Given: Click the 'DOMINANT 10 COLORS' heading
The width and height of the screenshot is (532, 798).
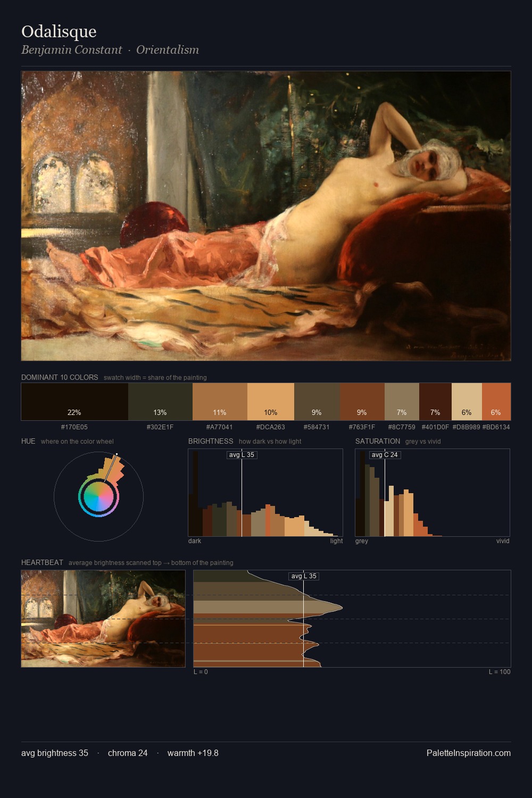Looking at the screenshot, I should click(60, 377).
